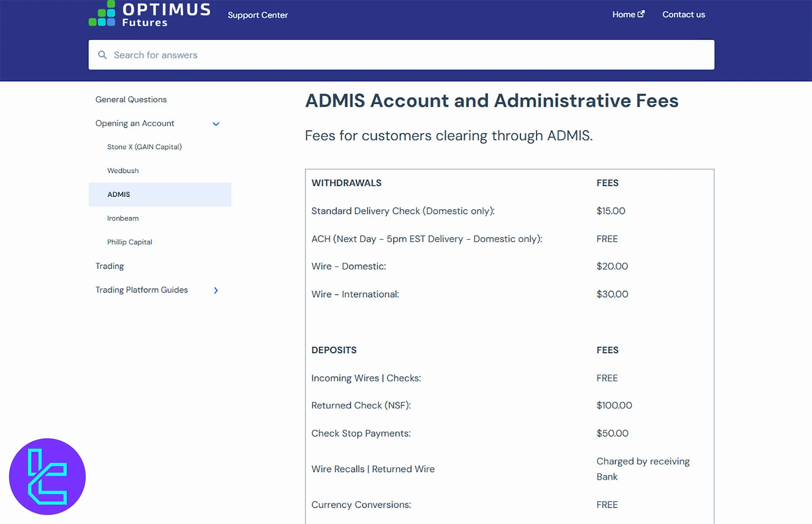Image resolution: width=812 pixels, height=524 pixels.
Task: Open the Phillip Capital sidebar entry
Action: tap(129, 242)
